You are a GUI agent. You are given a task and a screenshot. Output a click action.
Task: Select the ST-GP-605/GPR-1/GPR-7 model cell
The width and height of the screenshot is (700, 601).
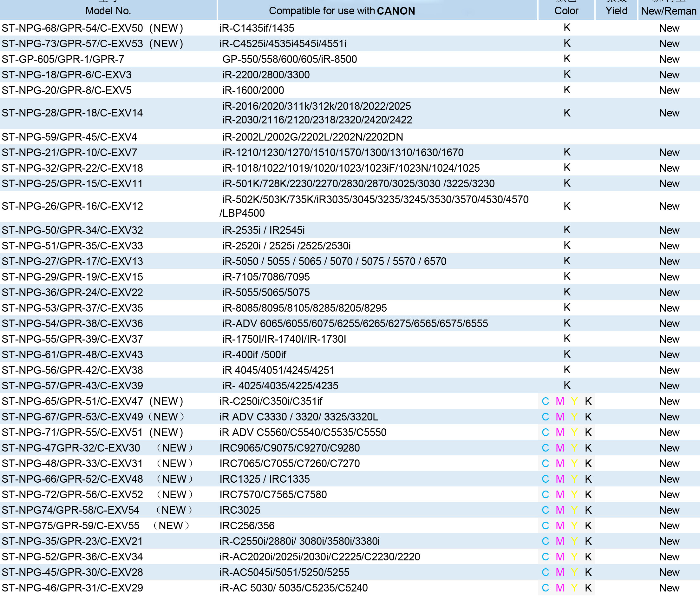(63, 59)
